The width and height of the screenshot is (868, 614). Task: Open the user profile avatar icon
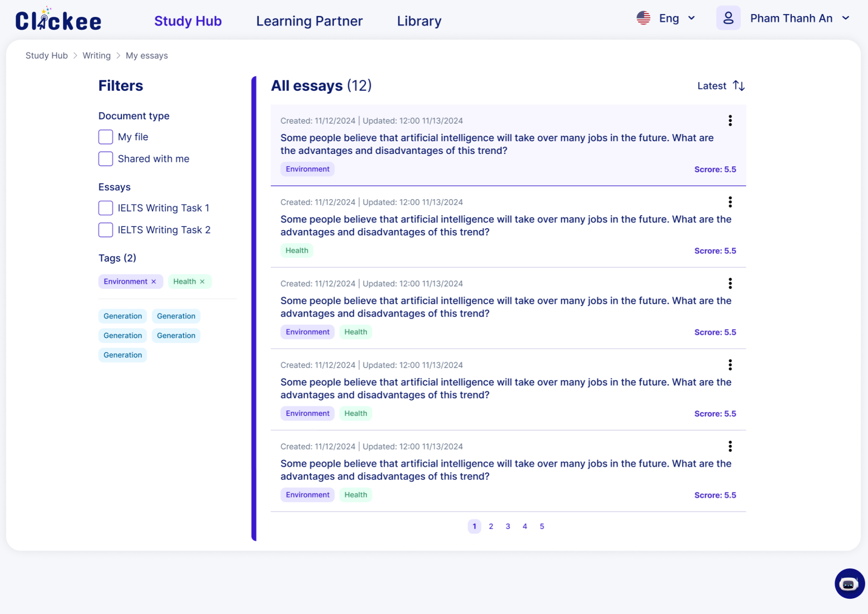pyautogui.click(x=728, y=18)
